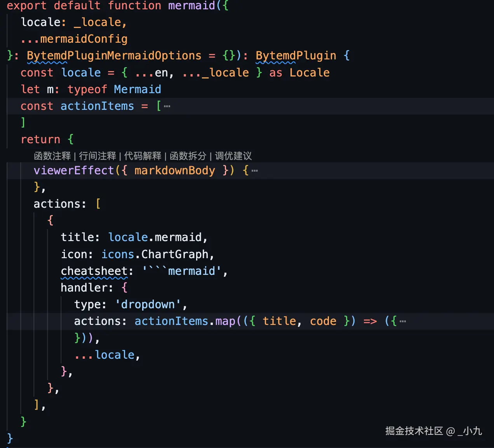
Task: Click the 行间注释 code lens link
Action: click(97, 156)
